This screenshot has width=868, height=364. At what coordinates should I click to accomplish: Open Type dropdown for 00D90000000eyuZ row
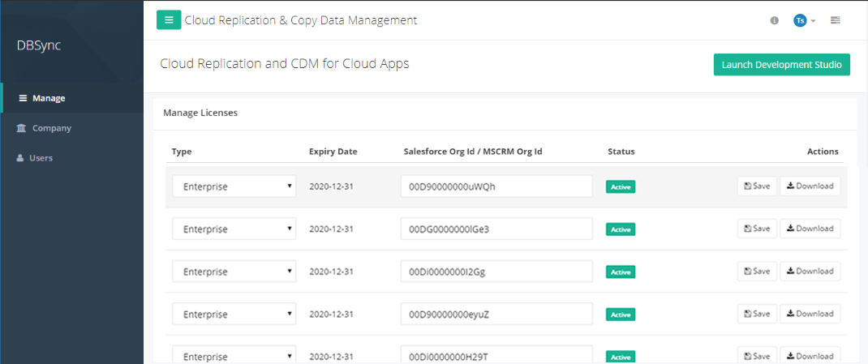234,315
